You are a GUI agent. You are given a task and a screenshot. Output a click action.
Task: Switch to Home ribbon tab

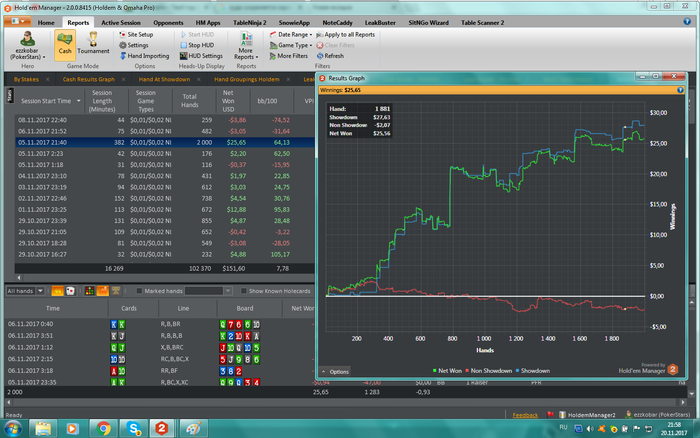46,22
